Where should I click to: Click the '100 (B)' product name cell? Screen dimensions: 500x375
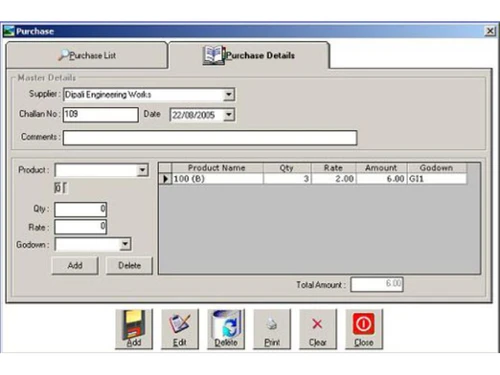click(x=217, y=179)
